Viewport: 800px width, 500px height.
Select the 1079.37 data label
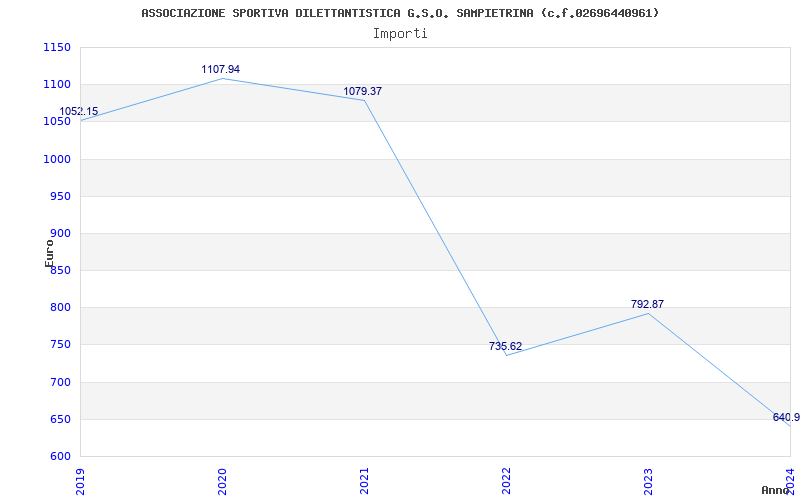click(362, 91)
